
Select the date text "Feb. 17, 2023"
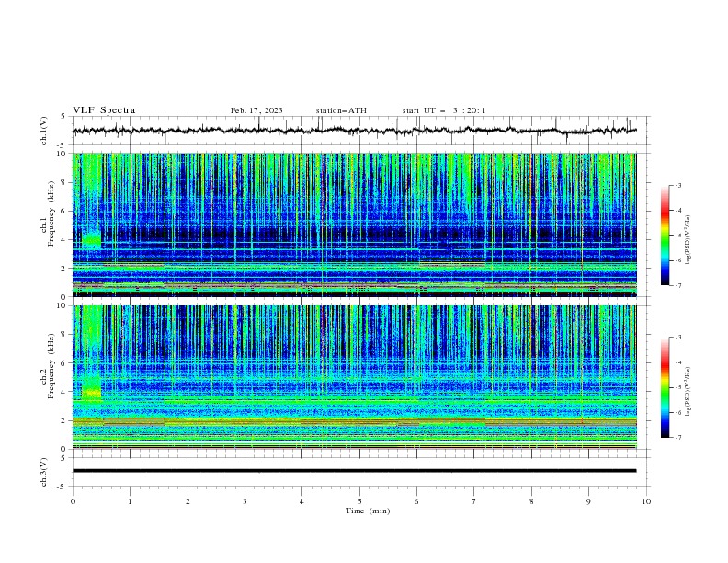(256, 110)
